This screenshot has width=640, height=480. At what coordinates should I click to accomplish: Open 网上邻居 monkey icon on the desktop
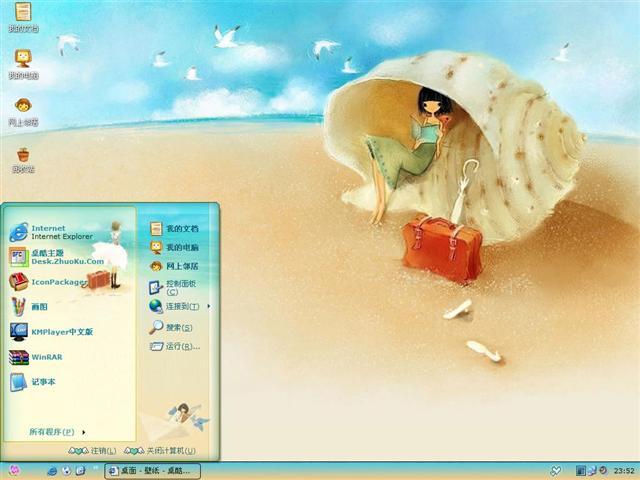(23, 111)
